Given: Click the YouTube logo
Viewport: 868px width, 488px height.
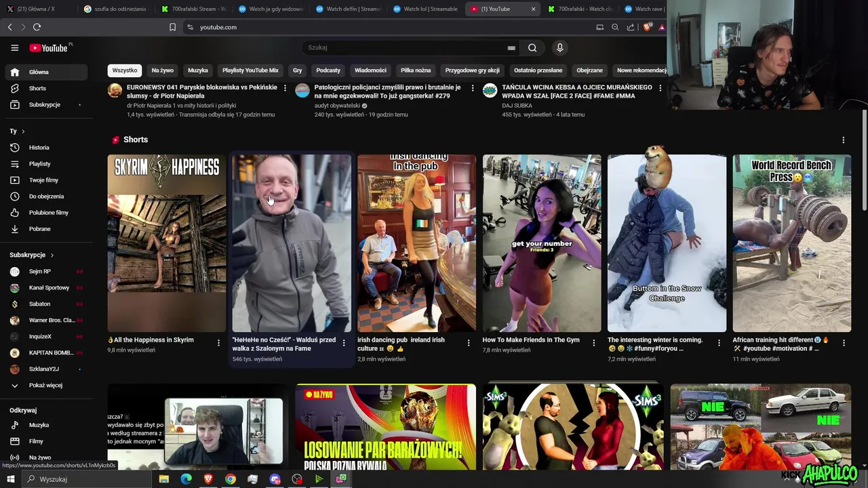Looking at the screenshot, I should click(49, 47).
